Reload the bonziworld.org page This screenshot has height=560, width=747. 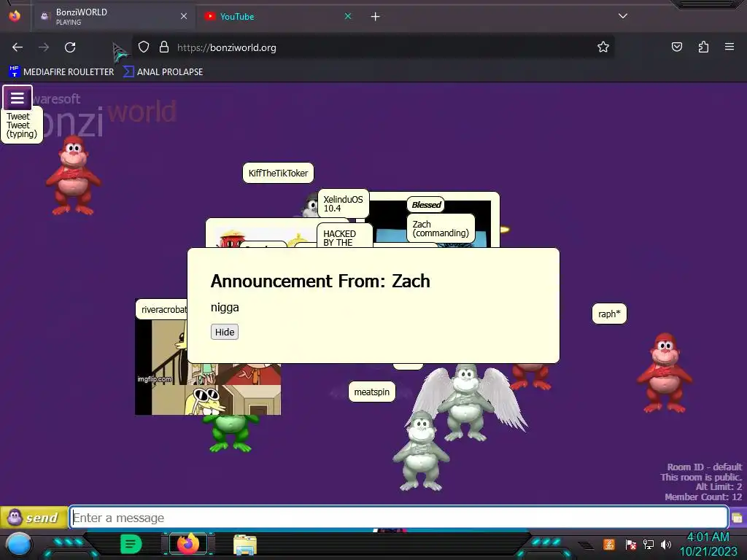(x=70, y=47)
